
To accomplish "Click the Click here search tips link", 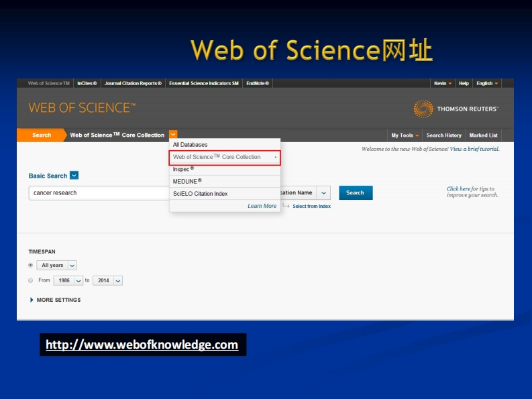I will tap(458, 189).
